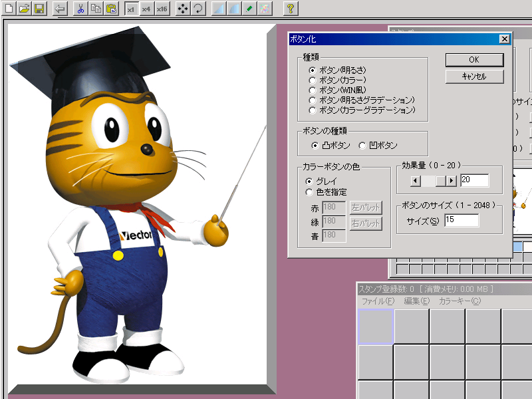Image resolution: width=532 pixels, height=399 pixels.
Task: Open カラーキー(C) menu in stamp window
Action: coord(460,301)
